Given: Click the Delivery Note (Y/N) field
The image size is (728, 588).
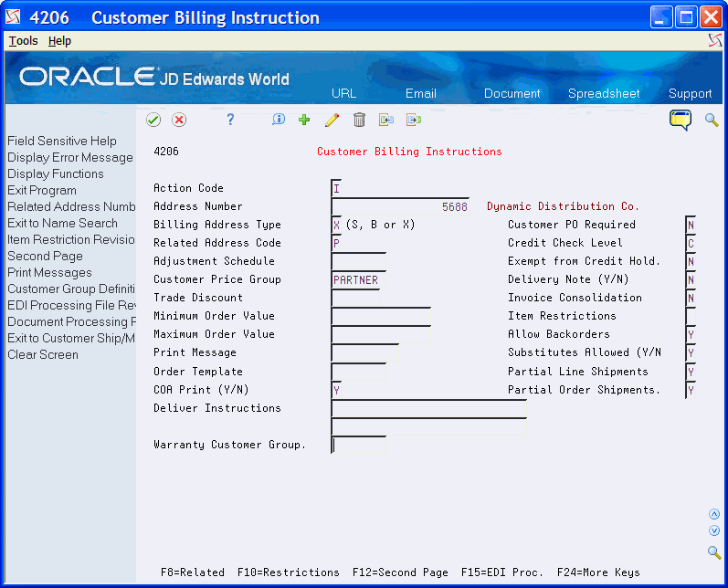Looking at the screenshot, I should [x=691, y=279].
